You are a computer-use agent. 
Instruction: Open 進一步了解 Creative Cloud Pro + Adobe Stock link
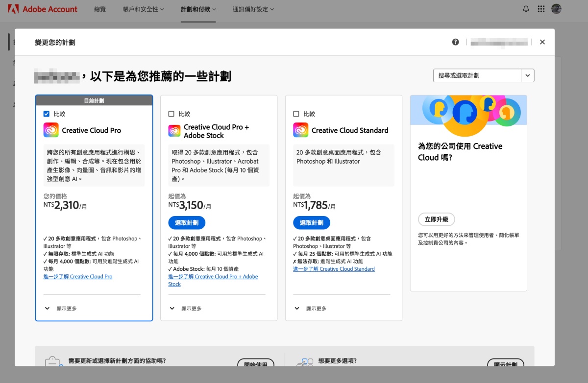pyautogui.click(x=213, y=280)
